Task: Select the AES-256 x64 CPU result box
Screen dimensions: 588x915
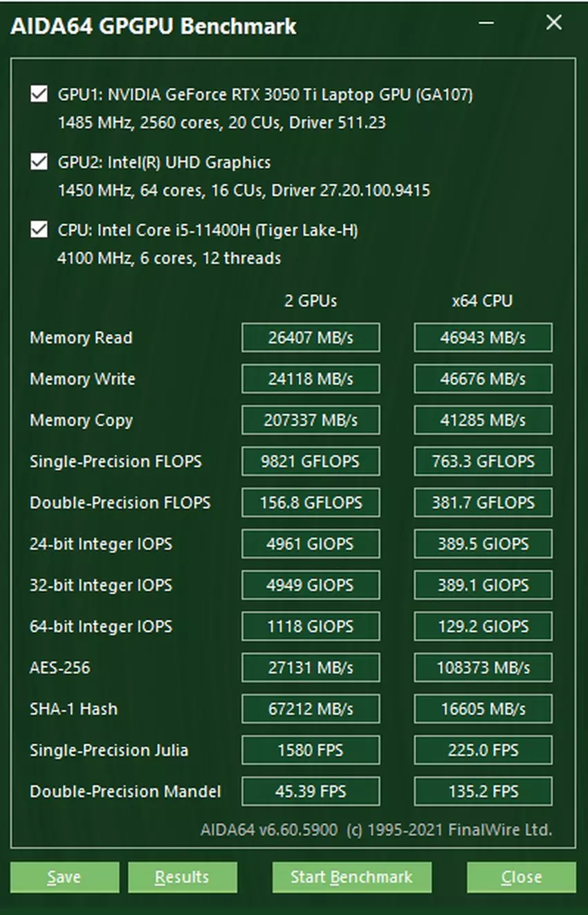Action: (483, 668)
